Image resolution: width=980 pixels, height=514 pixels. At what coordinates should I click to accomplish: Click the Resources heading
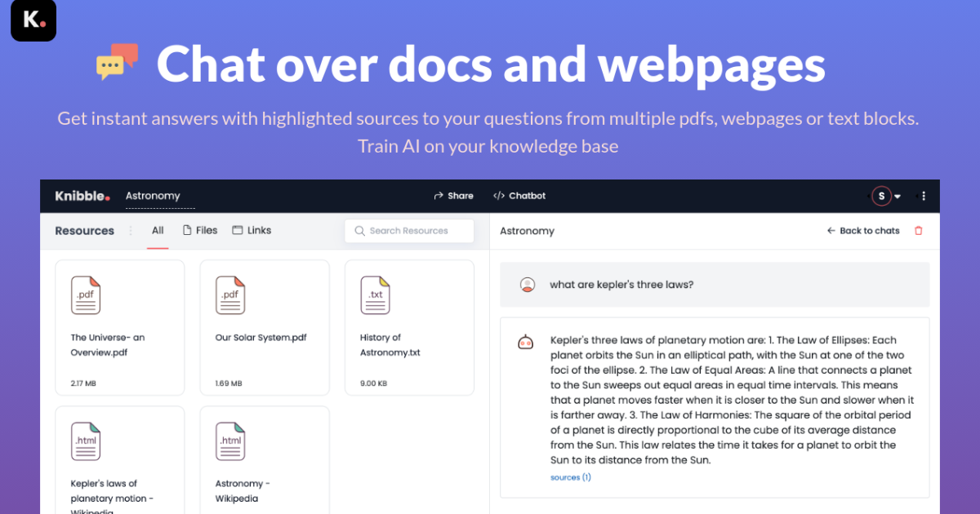(84, 231)
